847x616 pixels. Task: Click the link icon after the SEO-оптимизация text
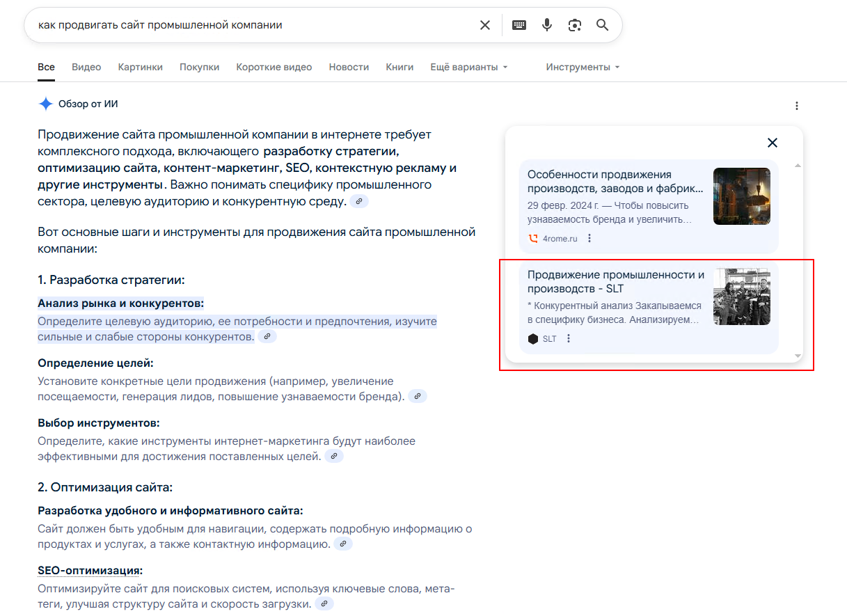(x=324, y=603)
